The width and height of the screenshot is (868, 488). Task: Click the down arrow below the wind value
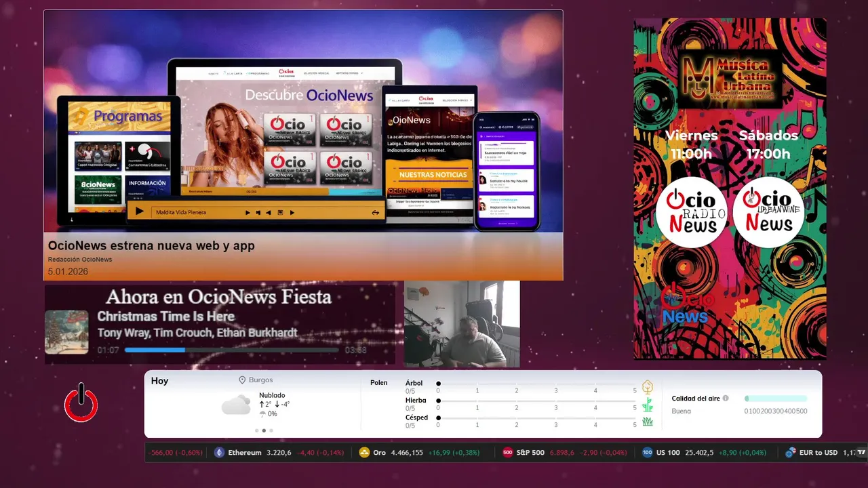pyautogui.click(x=277, y=404)
